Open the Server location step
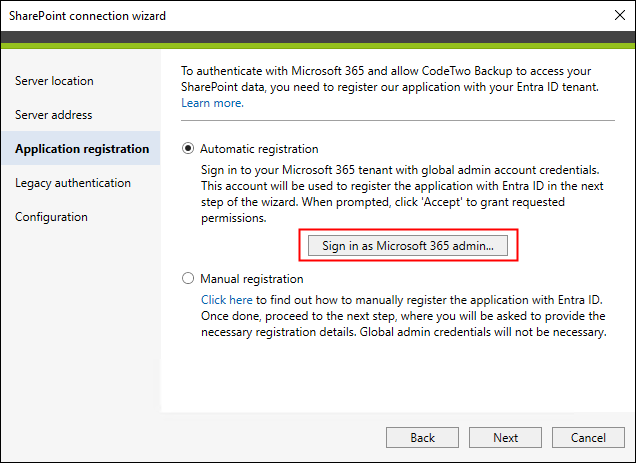 (x=54, y=81)
